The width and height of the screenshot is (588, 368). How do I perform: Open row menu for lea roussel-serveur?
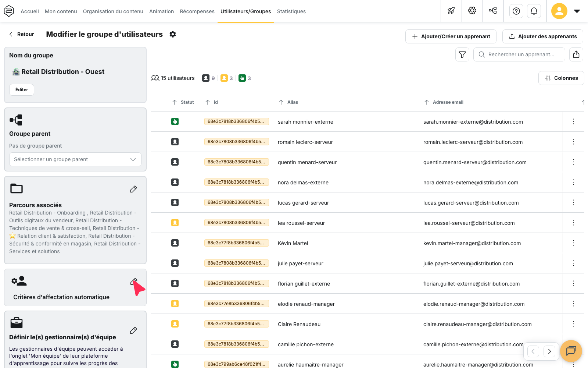(x=573, y=223)
